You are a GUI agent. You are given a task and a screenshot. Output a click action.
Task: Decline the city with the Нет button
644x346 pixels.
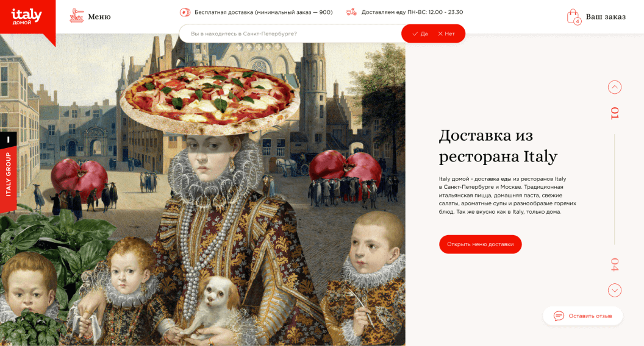(x=446, y=34)
